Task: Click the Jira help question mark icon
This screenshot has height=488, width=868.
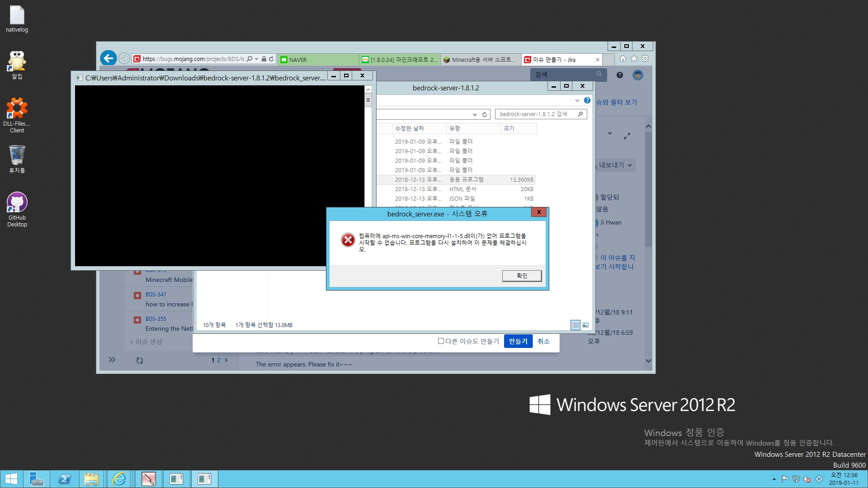Action: (x=619, y=75)
